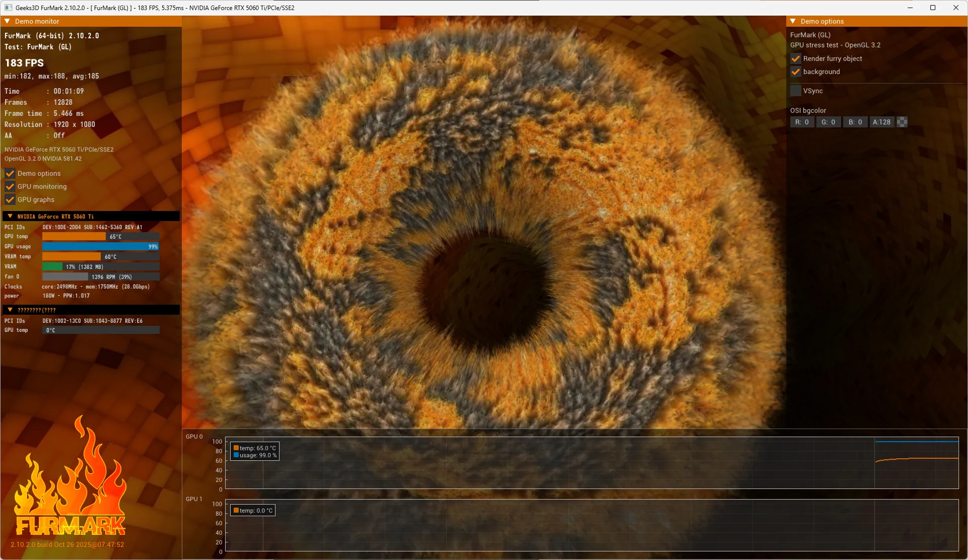
Task: Click the FurMark (64-bit) 2.10.2.0 heading
Action: tap(52, 36)
